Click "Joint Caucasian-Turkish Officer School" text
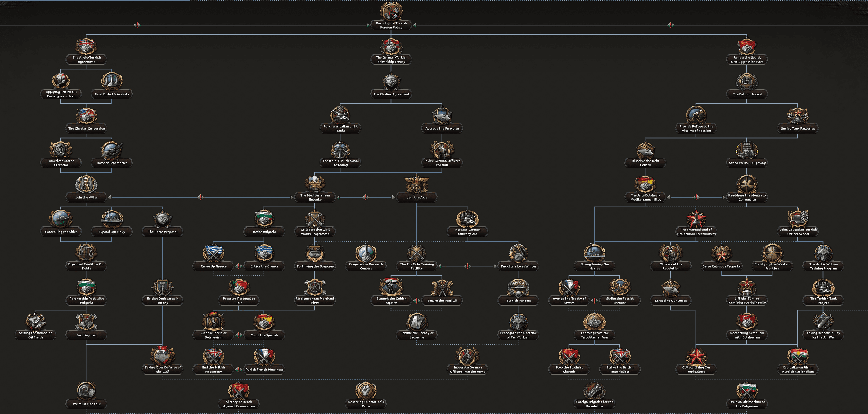868x414 pixels. [798, 232]
